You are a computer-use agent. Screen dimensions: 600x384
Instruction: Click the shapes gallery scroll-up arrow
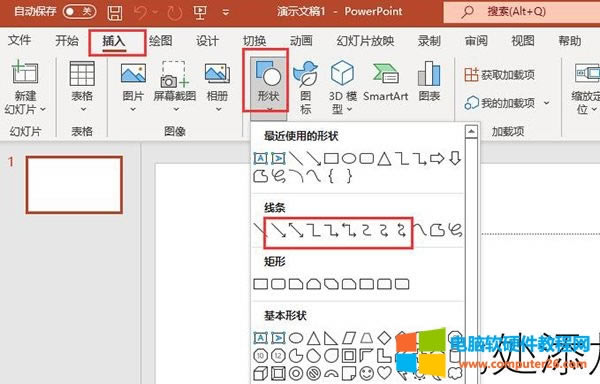coord(471,132)
